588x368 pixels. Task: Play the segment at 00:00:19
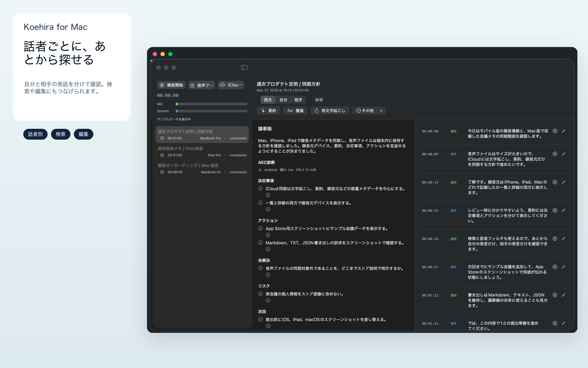click(x=555, y=182)
